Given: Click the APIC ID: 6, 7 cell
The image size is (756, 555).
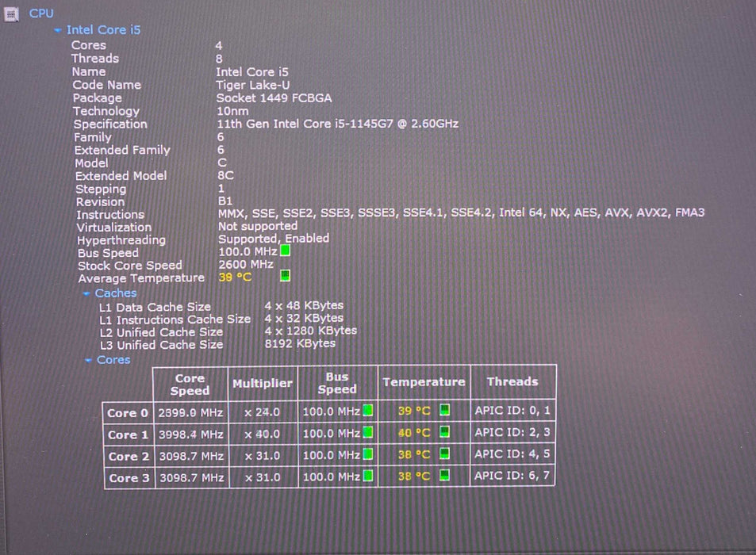Looking at the screenshot, I should click(x=512, y=476).
